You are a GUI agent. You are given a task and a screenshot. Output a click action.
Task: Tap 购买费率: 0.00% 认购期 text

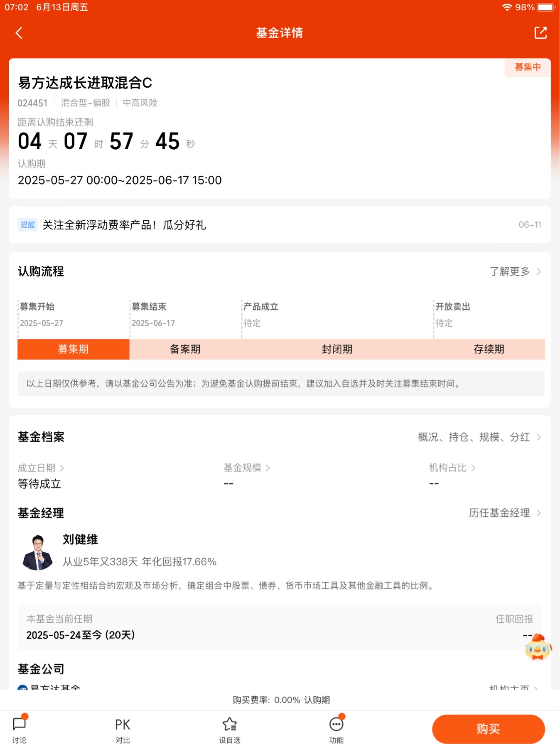click(x=281, y=700)
